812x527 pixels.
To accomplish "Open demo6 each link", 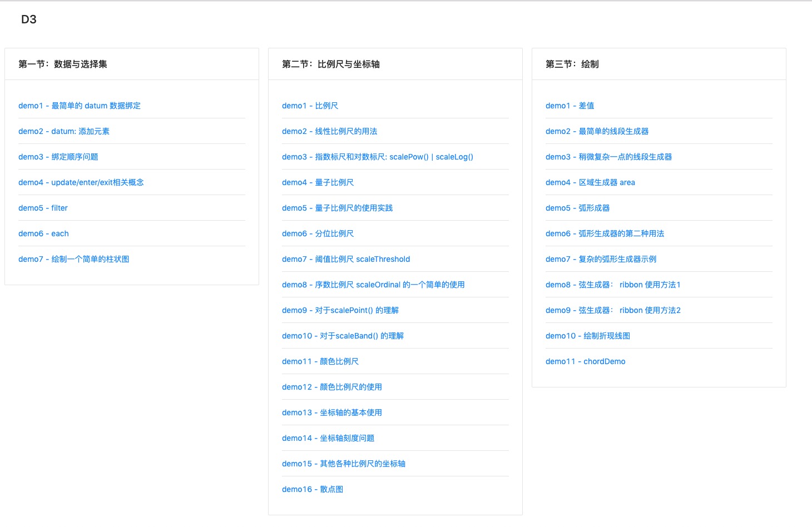I will [x=43, y=233].
